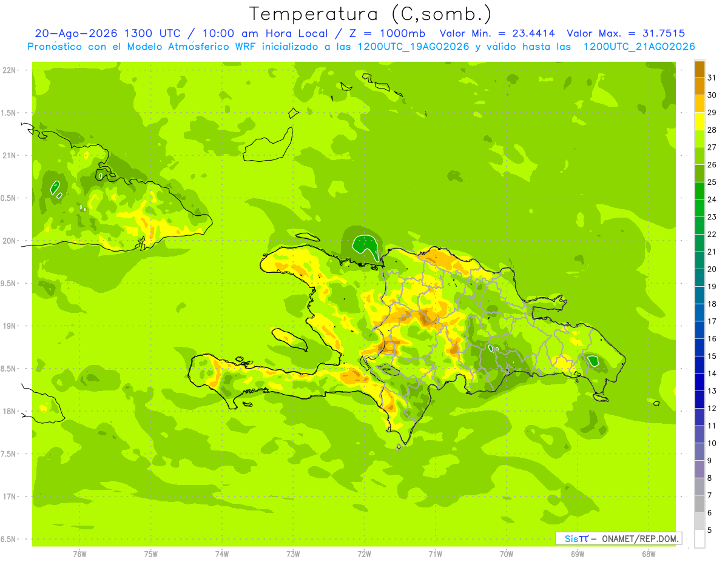Image resolution: width=728 pixels, height=562 pixels.
Task: Click the "22N" latitude label
Action: coord(10,70)
